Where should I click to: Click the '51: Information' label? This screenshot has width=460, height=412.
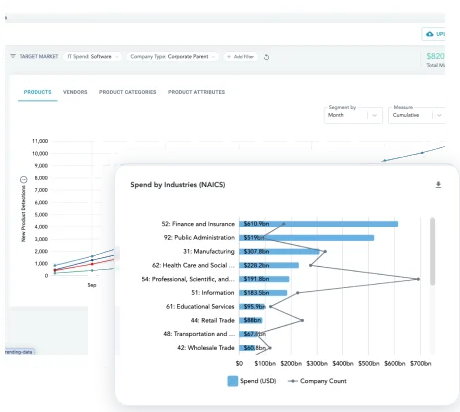[213, 293]
